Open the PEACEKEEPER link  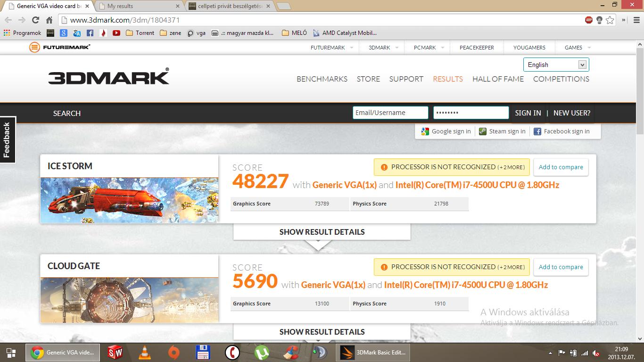477,48
